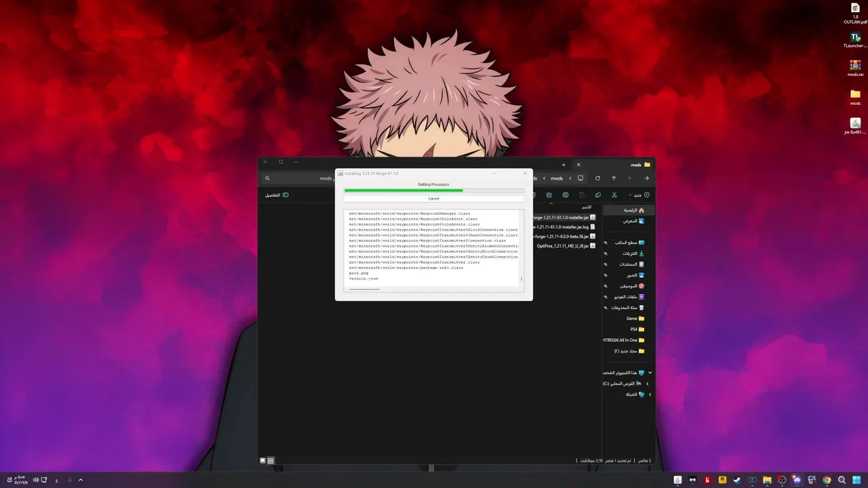
Task: Sort by the Name (الاسم) column header
Action: 587,207
